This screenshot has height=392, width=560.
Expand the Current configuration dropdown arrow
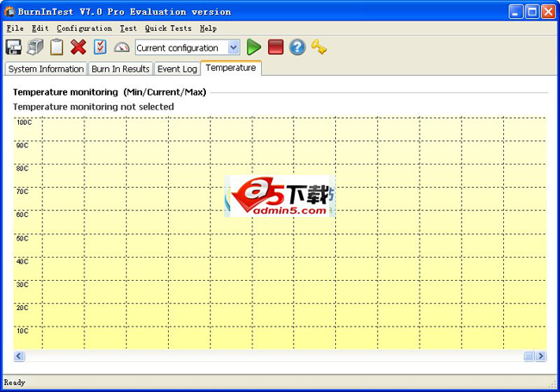[233, 47]
